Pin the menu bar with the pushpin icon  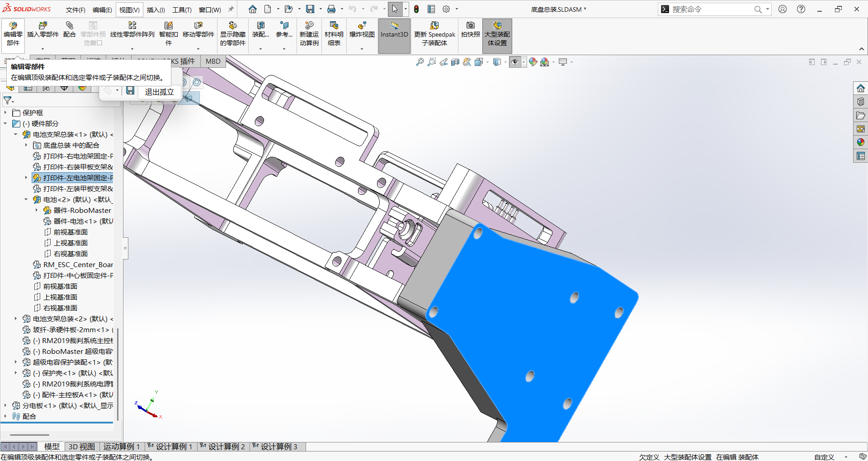(x=231, y=9)
